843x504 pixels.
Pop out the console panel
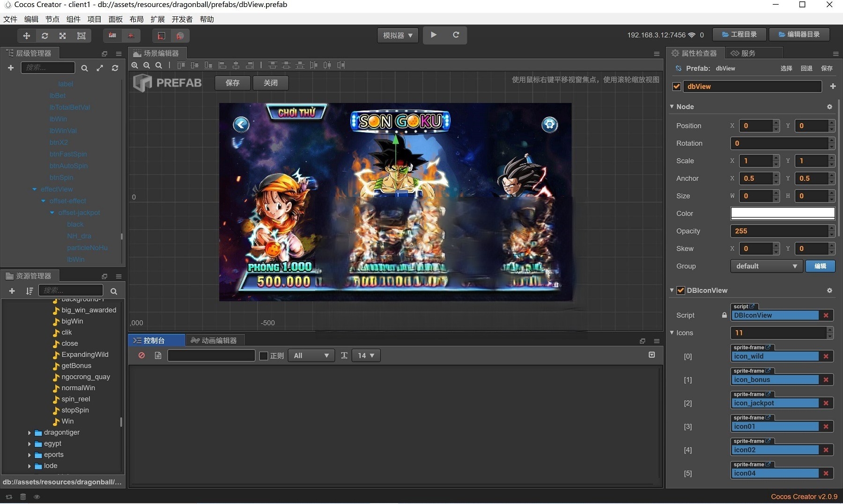pyautogui.click(x=643, y=341)
